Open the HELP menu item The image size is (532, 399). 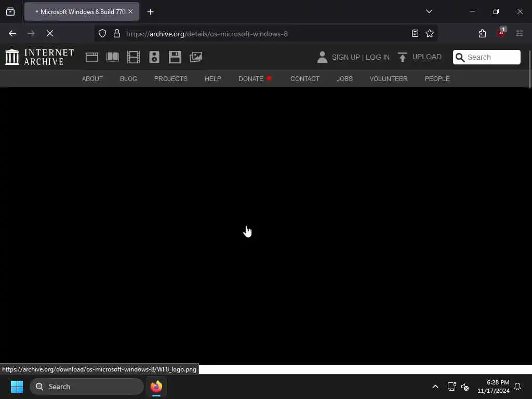212,79
